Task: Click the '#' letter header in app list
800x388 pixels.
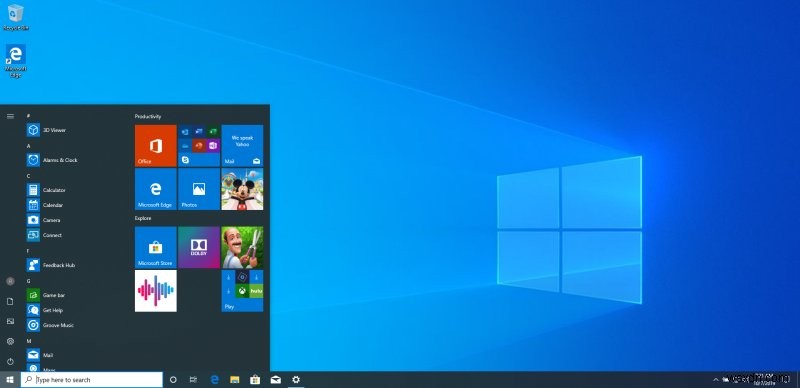Action: pyautogui.click(x=29, y=116)
